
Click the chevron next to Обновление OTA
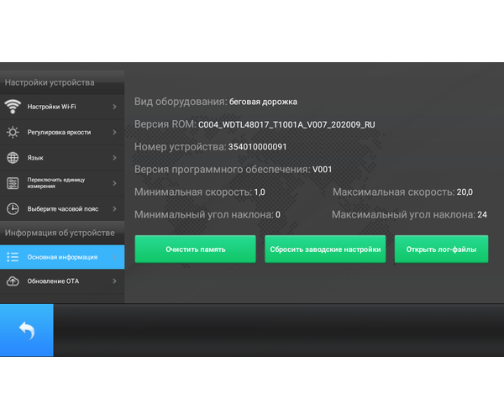(114, 281)
